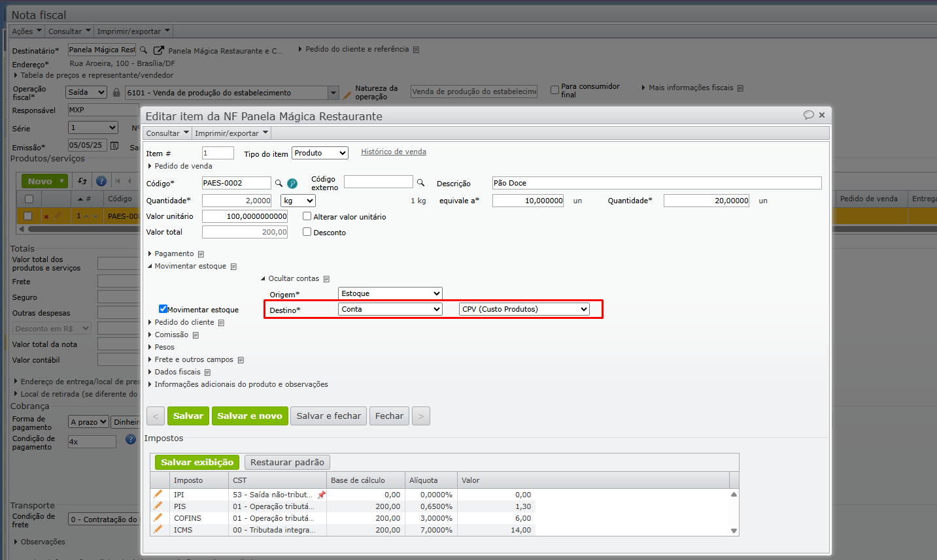937x560 pixels.
Task: Open the dialog's Imprimir/exportar menu
Action: [x=231, y=133]
